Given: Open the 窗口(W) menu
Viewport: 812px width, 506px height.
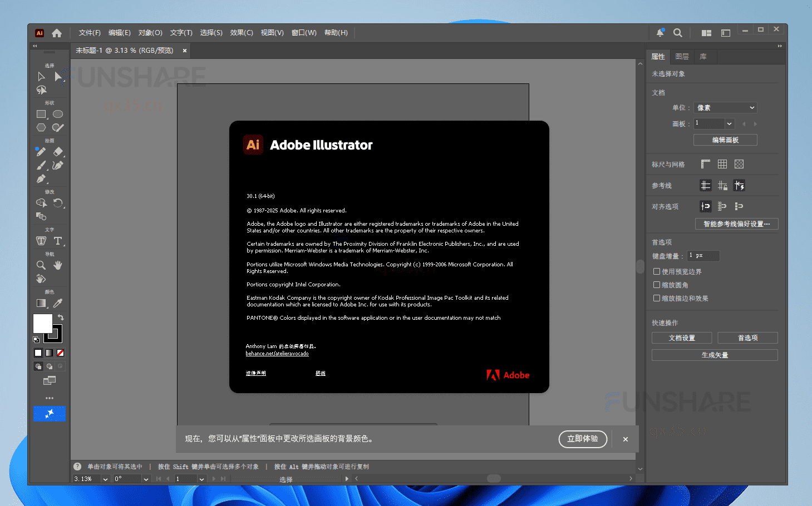Looking at the screenshot, I should click(x=304, y=33).
